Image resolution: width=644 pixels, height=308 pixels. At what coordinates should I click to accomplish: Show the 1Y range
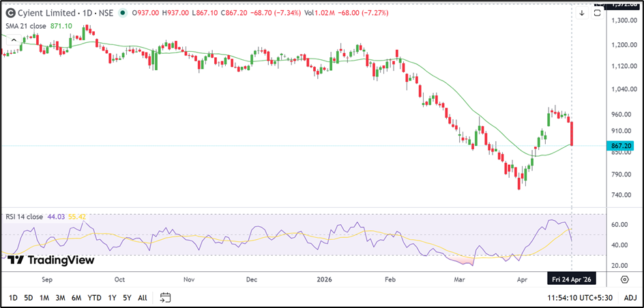[113, 298]
